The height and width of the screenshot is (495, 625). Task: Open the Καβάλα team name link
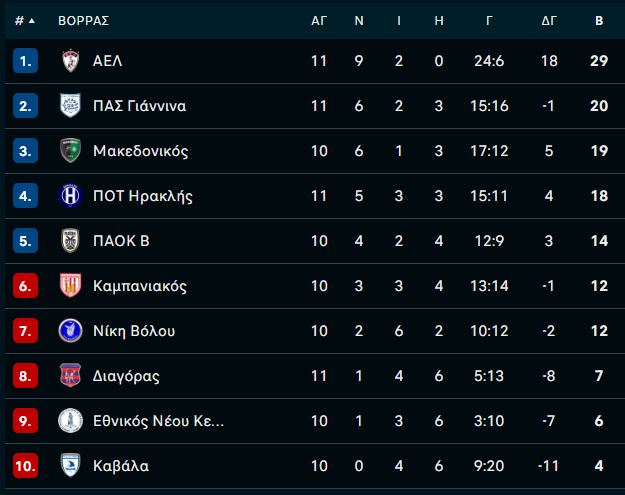(x=121, y=466)
